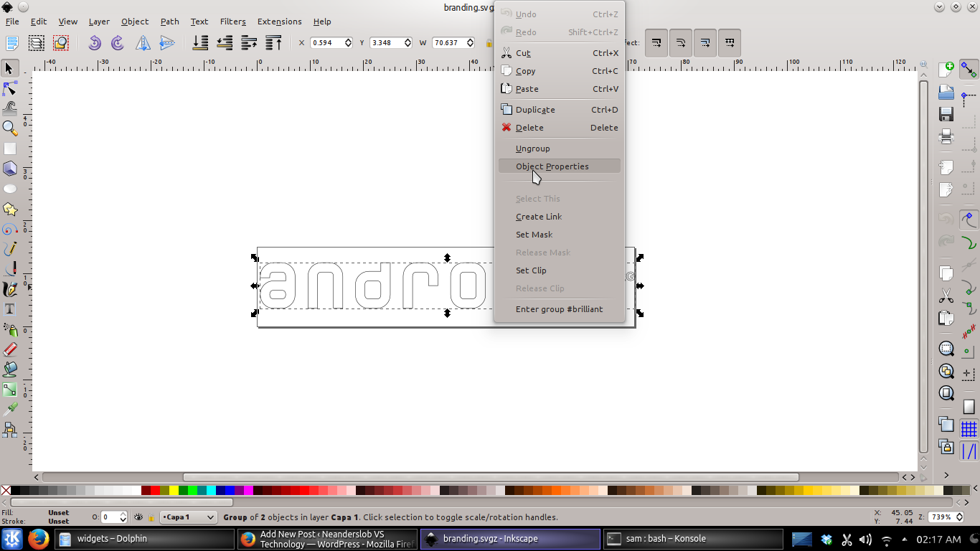
Task: Raise selection to top icon
Action: click(x=273, y=43)
